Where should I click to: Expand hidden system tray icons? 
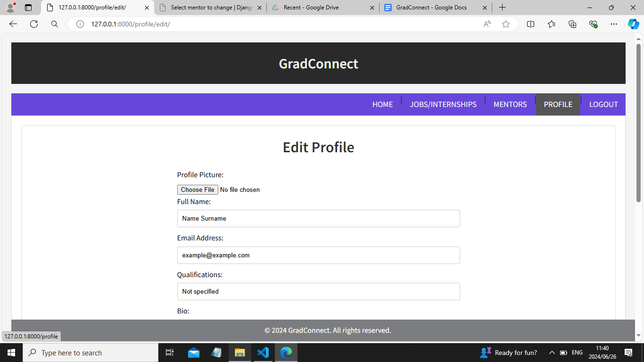point(551,352)
